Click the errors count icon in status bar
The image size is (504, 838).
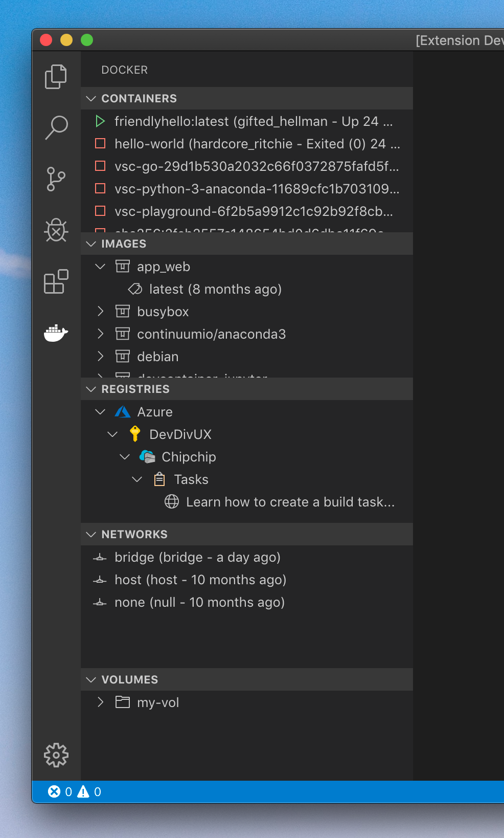point(54,791)
